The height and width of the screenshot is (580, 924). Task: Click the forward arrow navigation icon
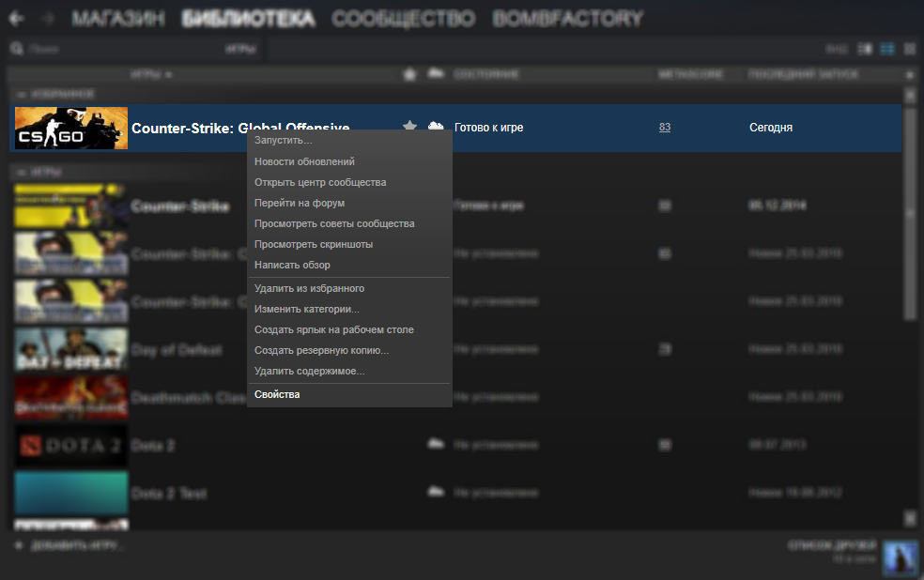click(48, 19)
